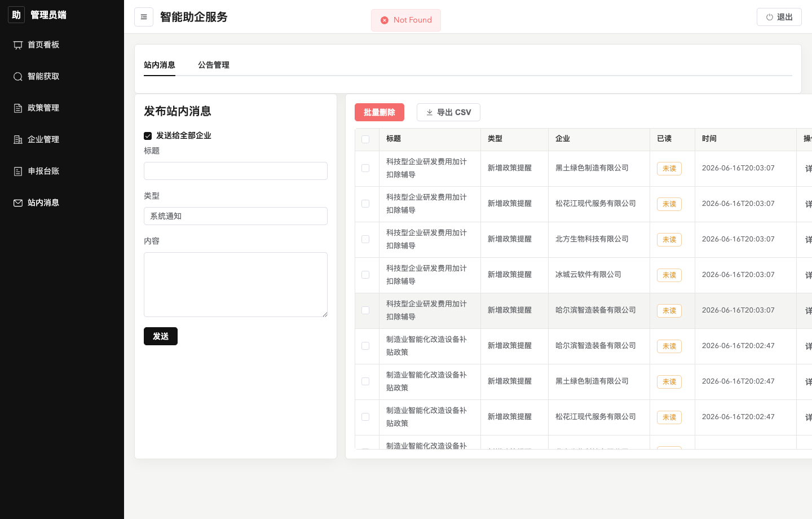Open 首页看板 in the sidebar menu
This screenshot has height=519, width=812.
[x=62, y=45]
